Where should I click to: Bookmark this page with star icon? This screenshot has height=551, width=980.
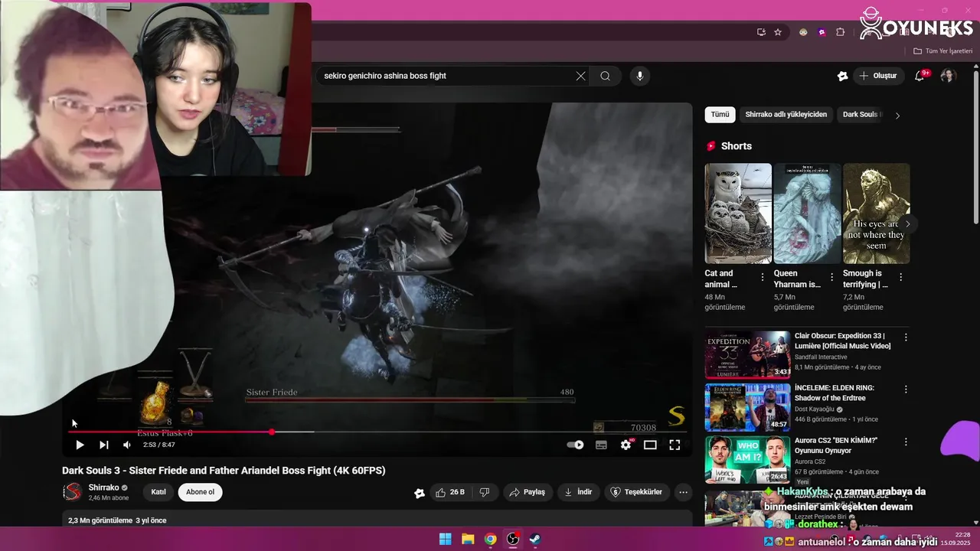[778, 32]
